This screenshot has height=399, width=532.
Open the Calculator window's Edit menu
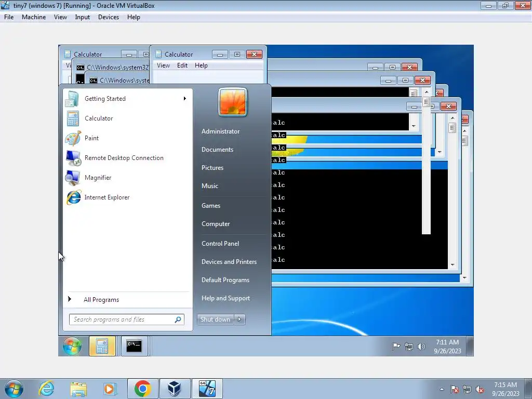point(182,65)
